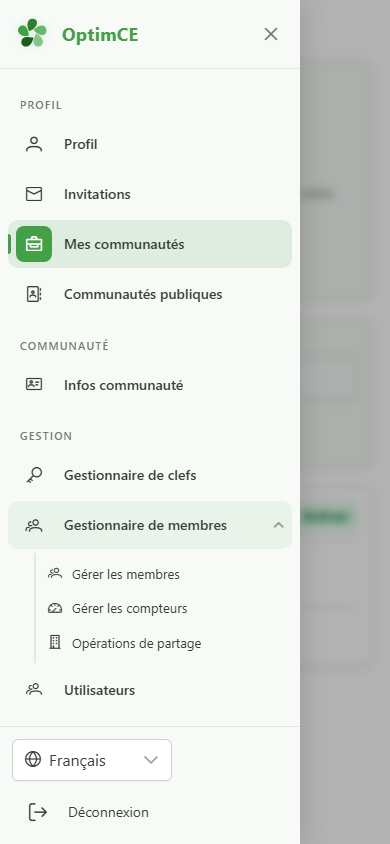Screen dimensions: 390x844
Task: Open Gestionnaire de clefs
Action: tap(150, 475)
